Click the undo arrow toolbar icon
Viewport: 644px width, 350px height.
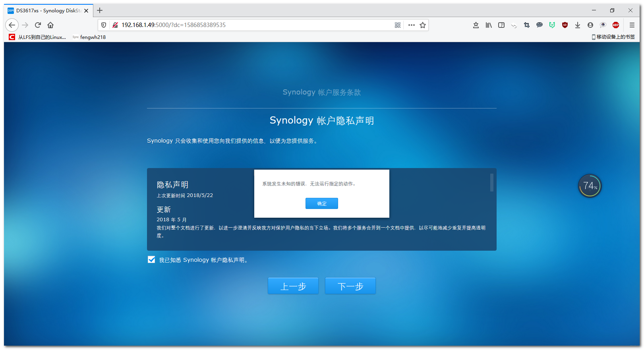coord(514,26)
